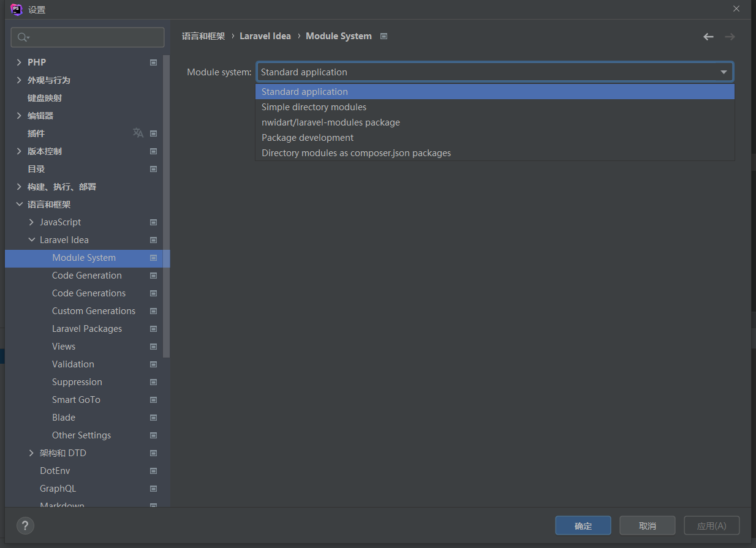Screen dimensions: 756x548
Task: Expand the 版本控制 node
Action: pyautogui.click(x=19, y=151)
